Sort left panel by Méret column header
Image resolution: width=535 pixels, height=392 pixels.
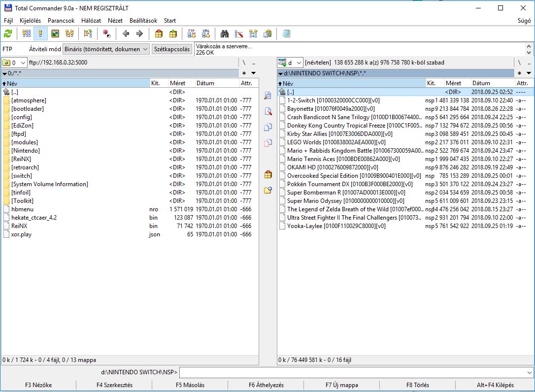181,83
